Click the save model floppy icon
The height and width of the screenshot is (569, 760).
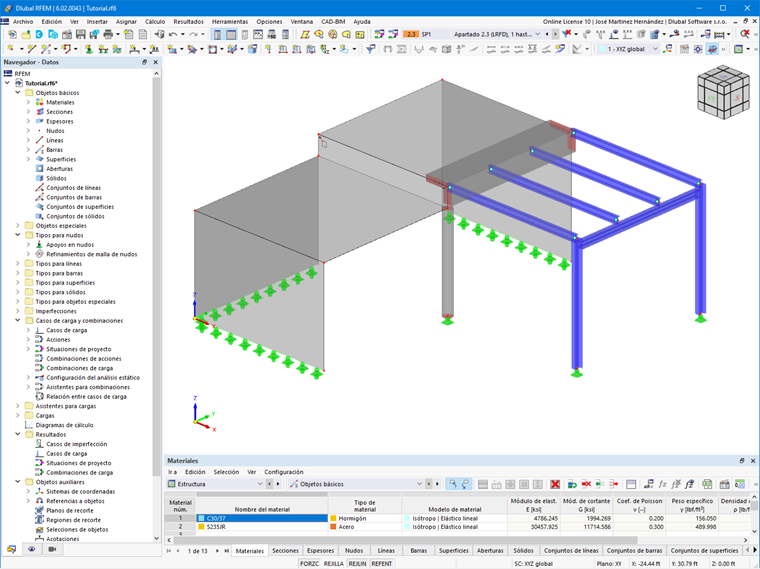tap(80, 34)
